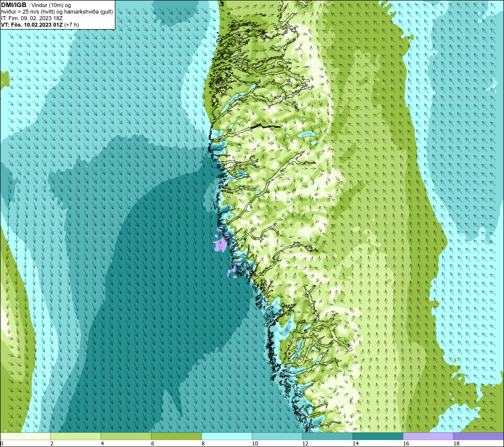Click the scale label "14"
Viewport: 504px width, 447px height.
[355, 444]
